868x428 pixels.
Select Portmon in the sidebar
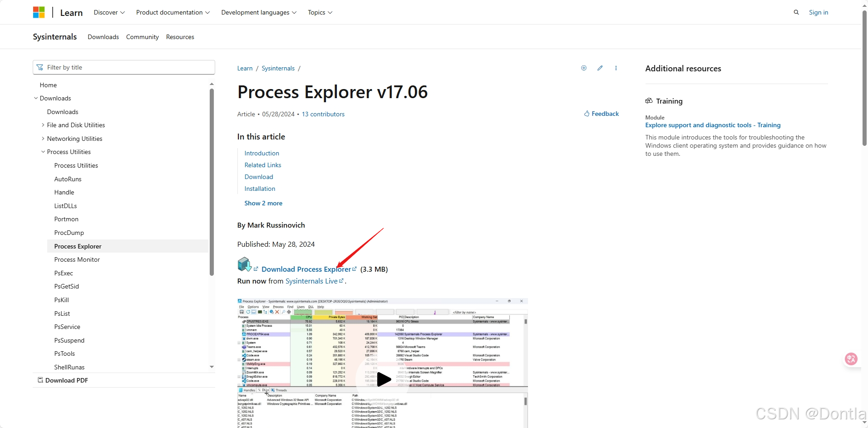coord(66,219)
